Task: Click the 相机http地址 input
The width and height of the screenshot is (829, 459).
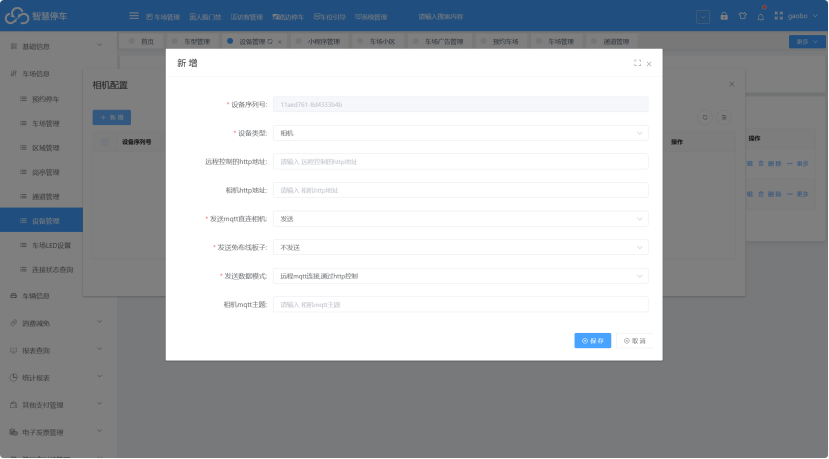Action: [x=460, y=190]
